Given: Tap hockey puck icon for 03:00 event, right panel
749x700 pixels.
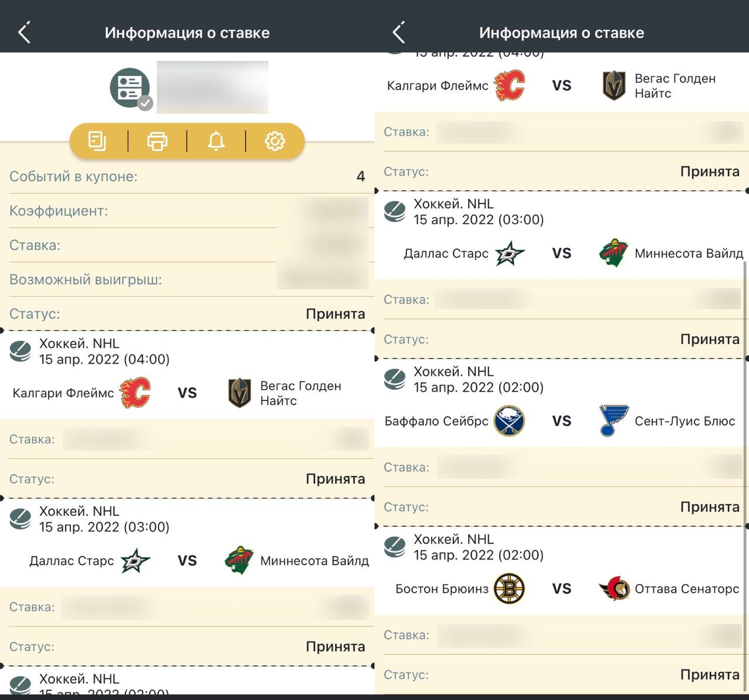Looking at the screenshot, I should (x=395, y=212).
